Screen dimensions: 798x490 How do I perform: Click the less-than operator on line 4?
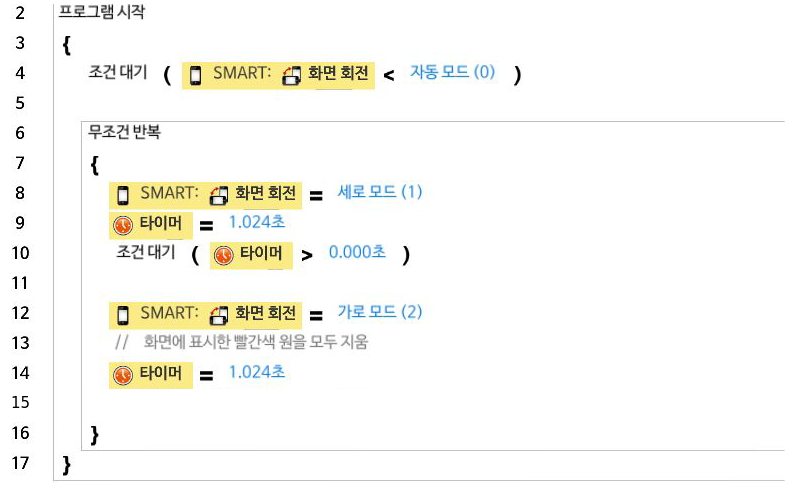tap(389, 75)
